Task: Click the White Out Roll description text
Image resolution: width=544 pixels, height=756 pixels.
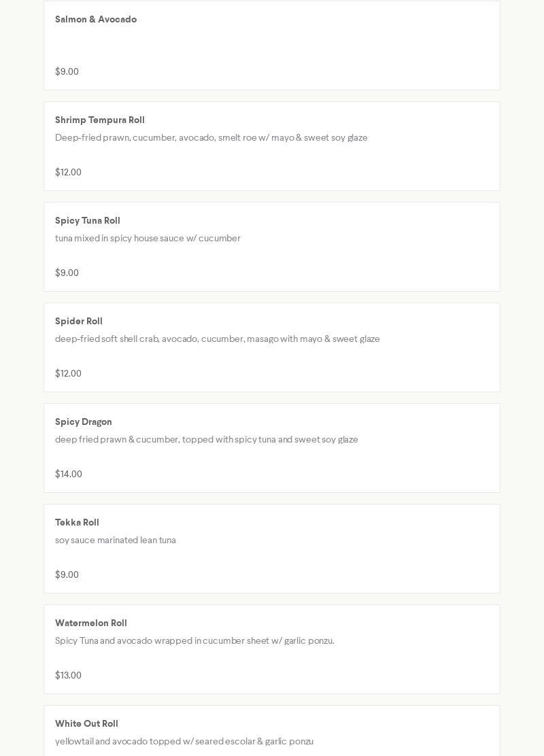Action: [184, 742]
